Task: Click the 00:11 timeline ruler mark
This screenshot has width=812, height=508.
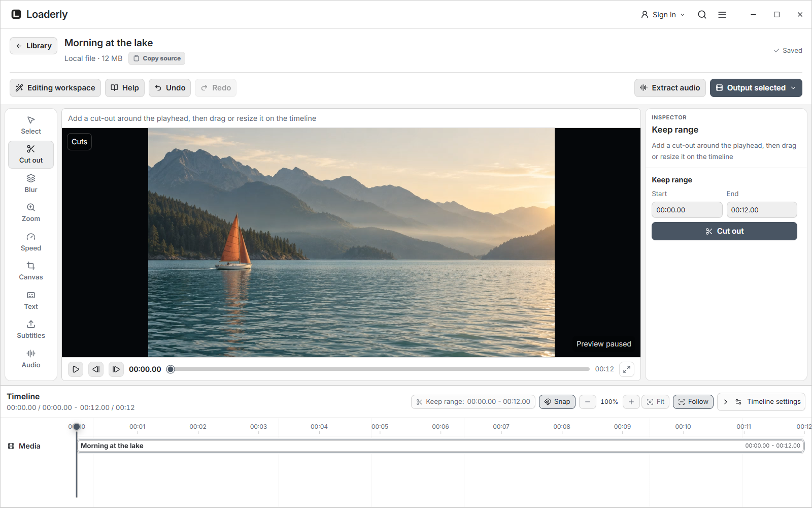Action: 743,427
